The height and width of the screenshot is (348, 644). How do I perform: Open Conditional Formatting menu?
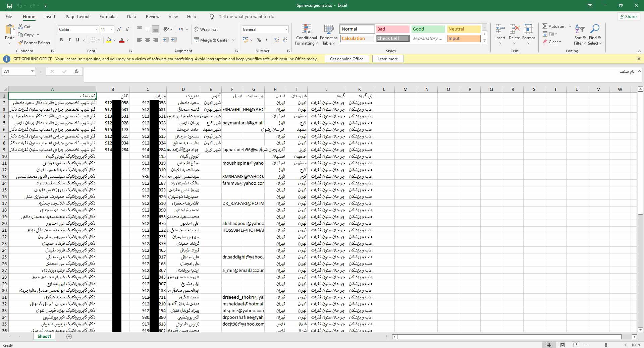click(x=306, y=35)
